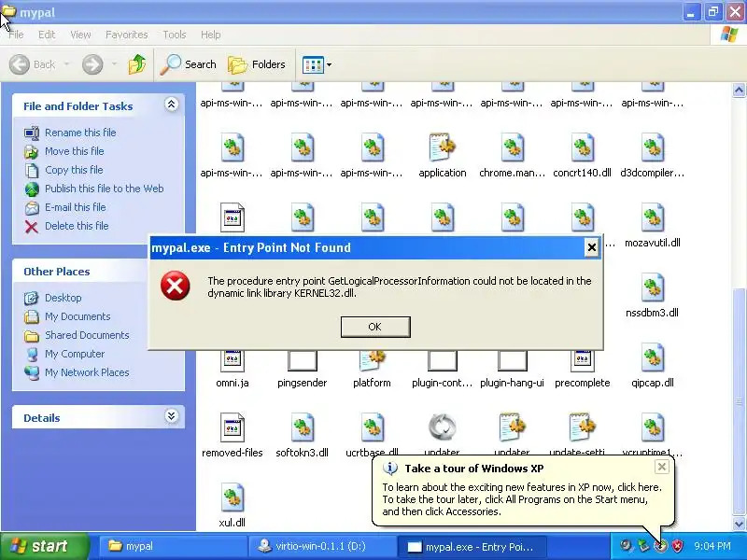Open the Start menu
Screen dimensions: 747x560
click(x=44, y=546)
